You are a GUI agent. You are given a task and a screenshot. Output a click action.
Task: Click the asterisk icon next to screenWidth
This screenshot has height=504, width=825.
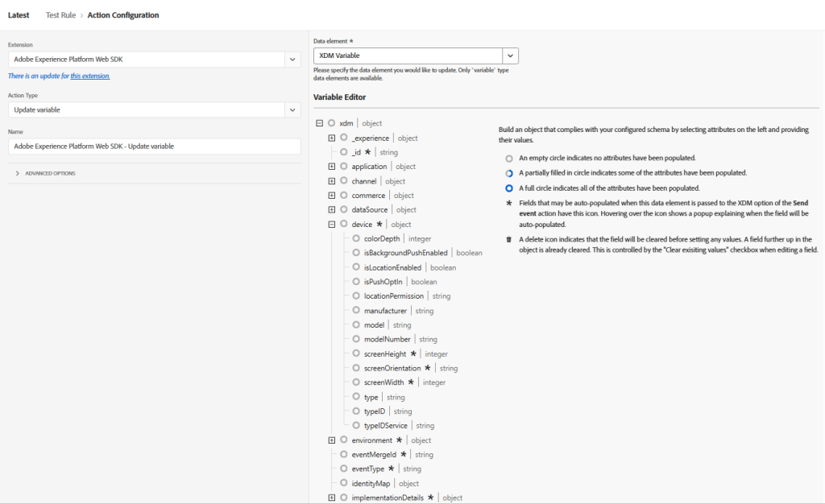(x=411, y=382)
